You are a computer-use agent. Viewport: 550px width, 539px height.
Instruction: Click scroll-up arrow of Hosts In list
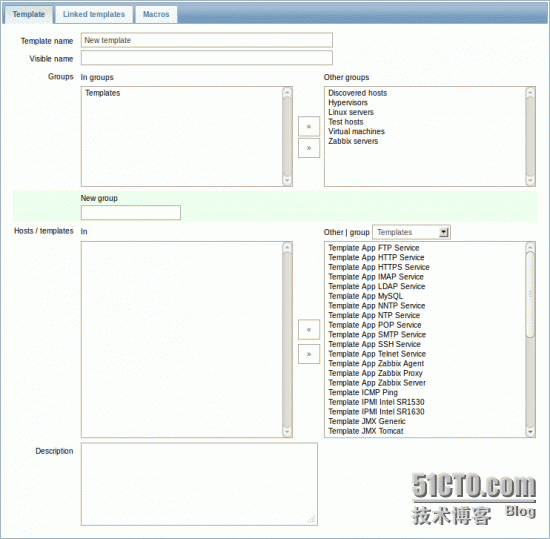tap(287, 247)
